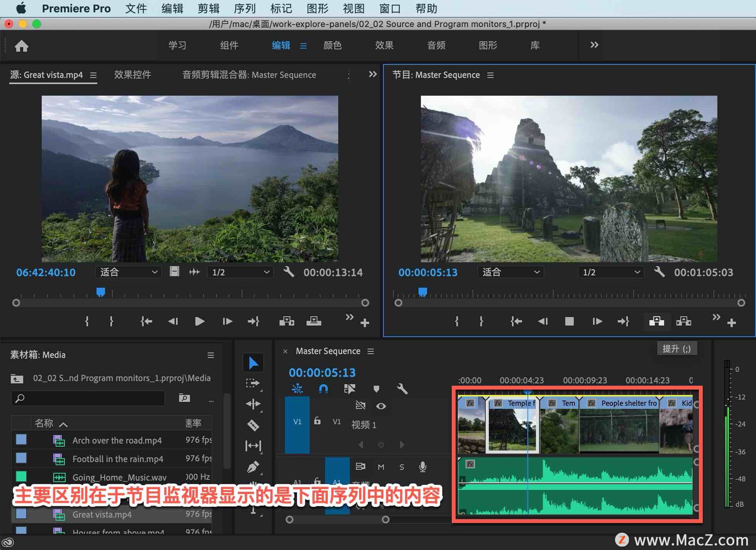756x550 pixels.
Task: Expand hidden workspace tabs chevron
Action: 594,45
